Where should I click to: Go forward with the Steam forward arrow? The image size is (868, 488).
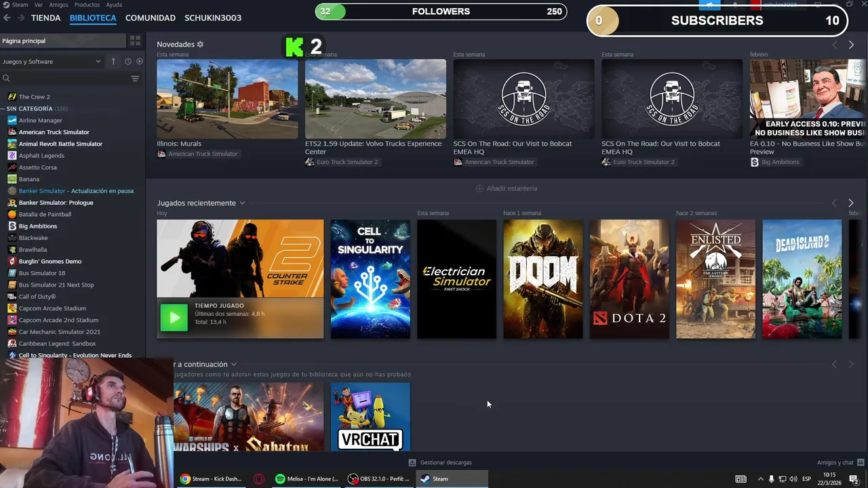[21, 18]
